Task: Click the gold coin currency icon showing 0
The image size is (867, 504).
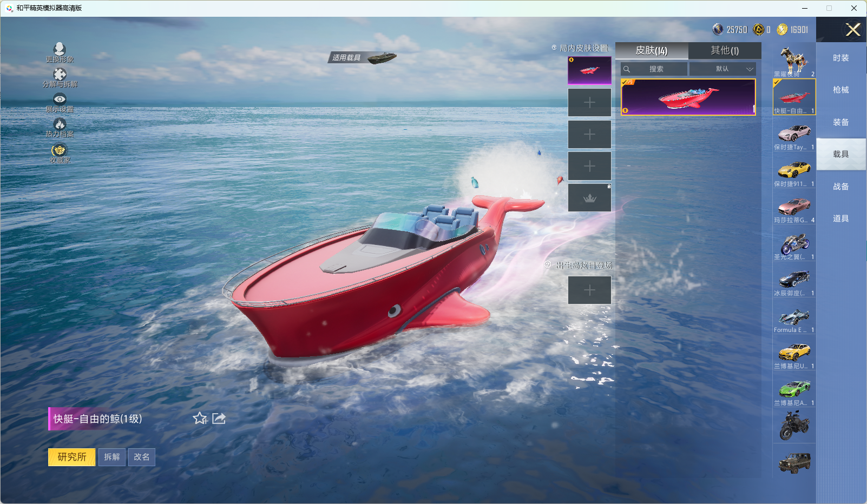Action: coord(759,29)
